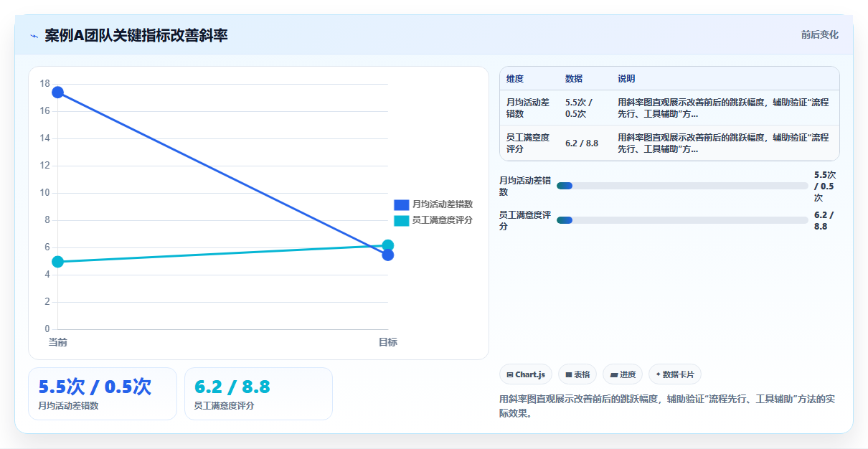Click the 目标 x-axis label
Image resolution: width=868 pixels, height=449 pixels.
point(388,342)
